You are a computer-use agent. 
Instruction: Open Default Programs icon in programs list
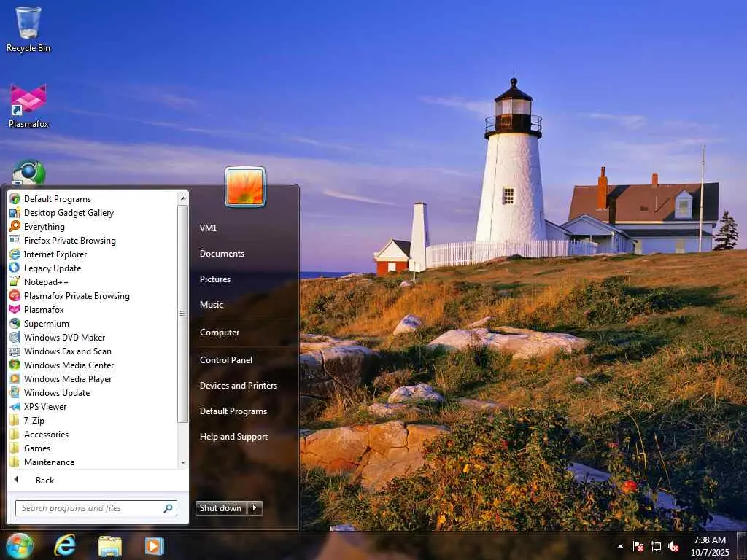click(15, 199)
